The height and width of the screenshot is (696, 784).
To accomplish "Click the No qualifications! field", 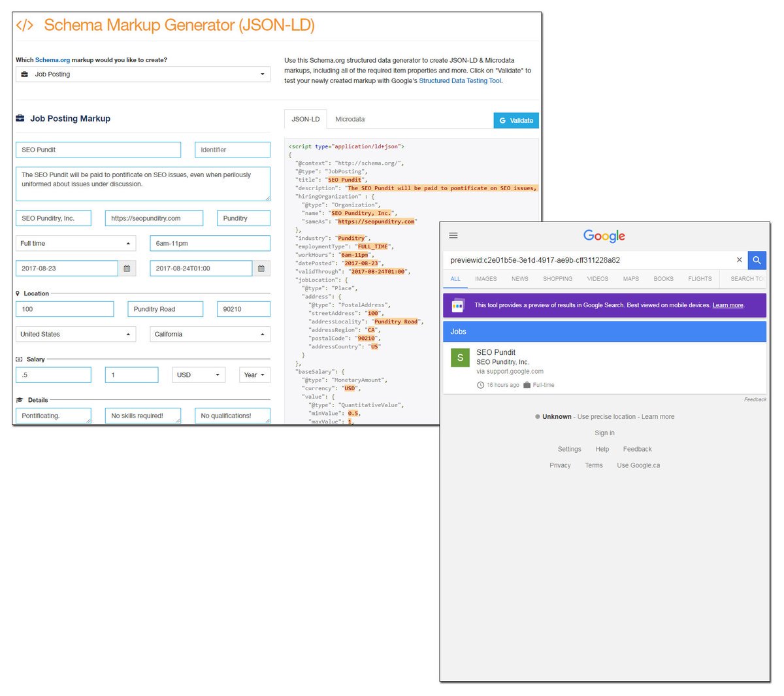I will [x=233, y=416].
